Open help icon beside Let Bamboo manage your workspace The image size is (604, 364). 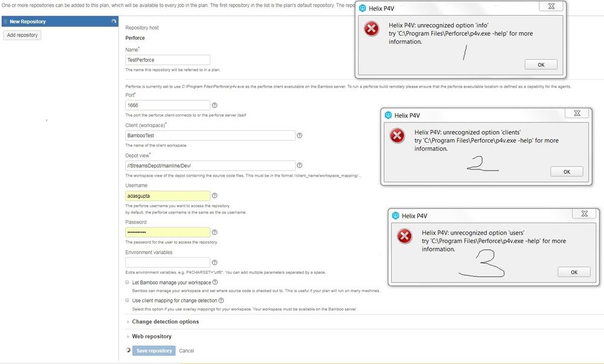pos(215,282)
